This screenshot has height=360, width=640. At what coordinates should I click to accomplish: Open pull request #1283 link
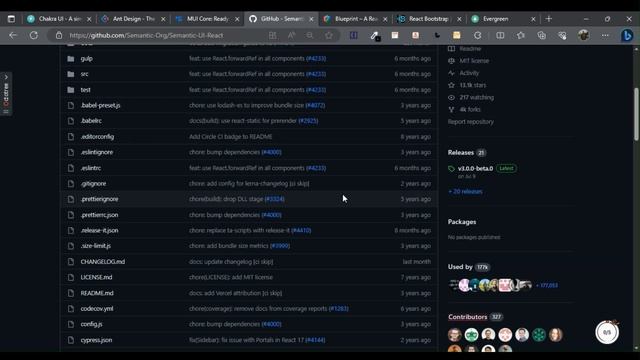click(339, 309)
